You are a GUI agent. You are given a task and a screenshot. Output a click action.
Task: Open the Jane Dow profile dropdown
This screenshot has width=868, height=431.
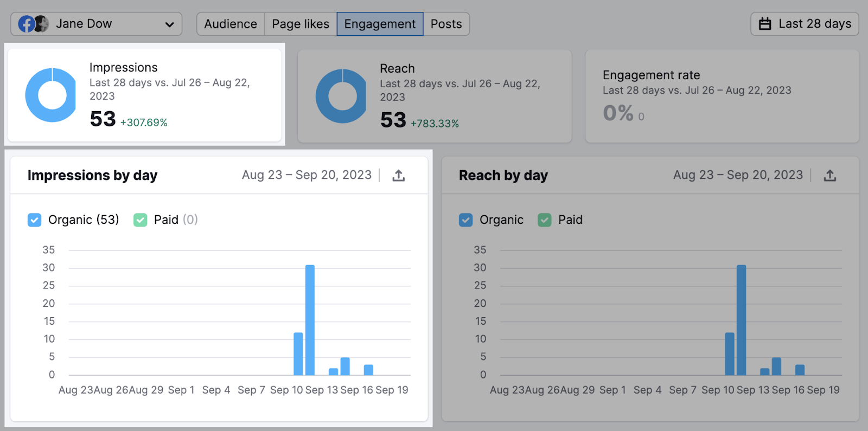click(97, 24)
